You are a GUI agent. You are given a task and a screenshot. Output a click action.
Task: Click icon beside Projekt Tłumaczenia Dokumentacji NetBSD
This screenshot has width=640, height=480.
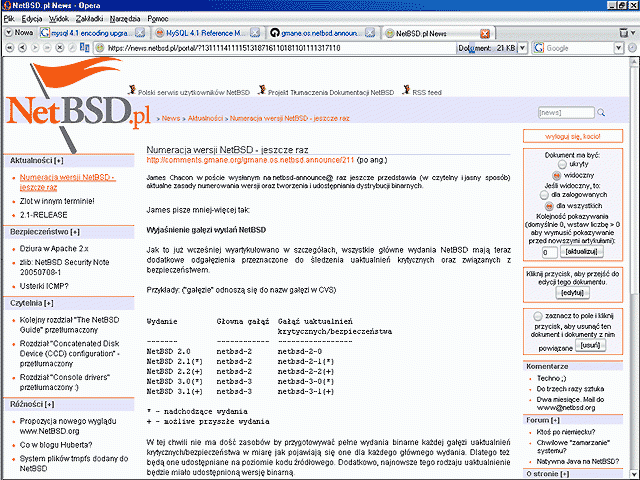pyautogui.click(x=261, y=90)
